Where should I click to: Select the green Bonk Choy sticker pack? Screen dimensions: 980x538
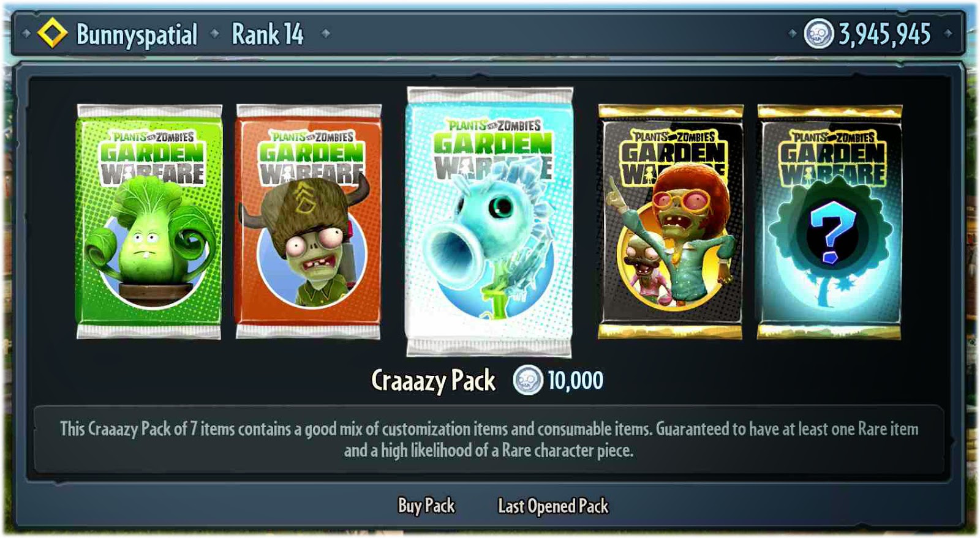click(149, 222)
